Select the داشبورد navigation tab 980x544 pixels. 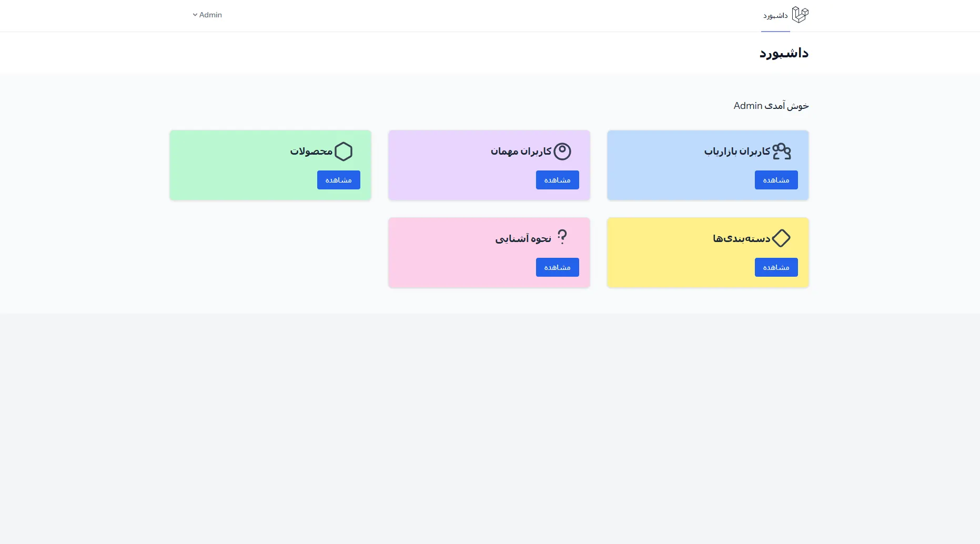(x=775, y=16)
